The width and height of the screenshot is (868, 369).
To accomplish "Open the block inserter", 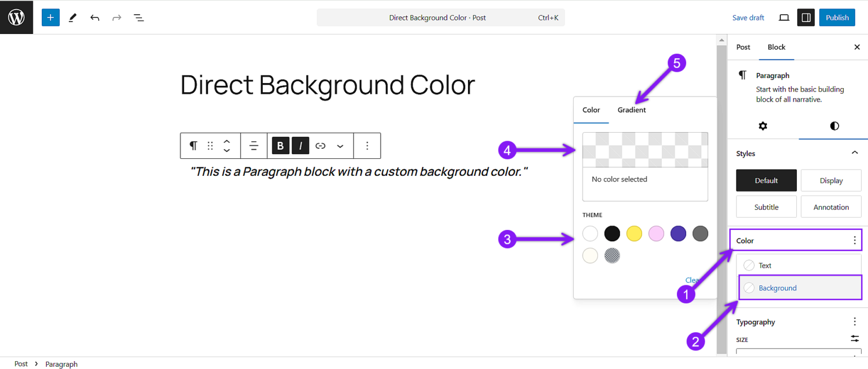I will tap(50, 17).
